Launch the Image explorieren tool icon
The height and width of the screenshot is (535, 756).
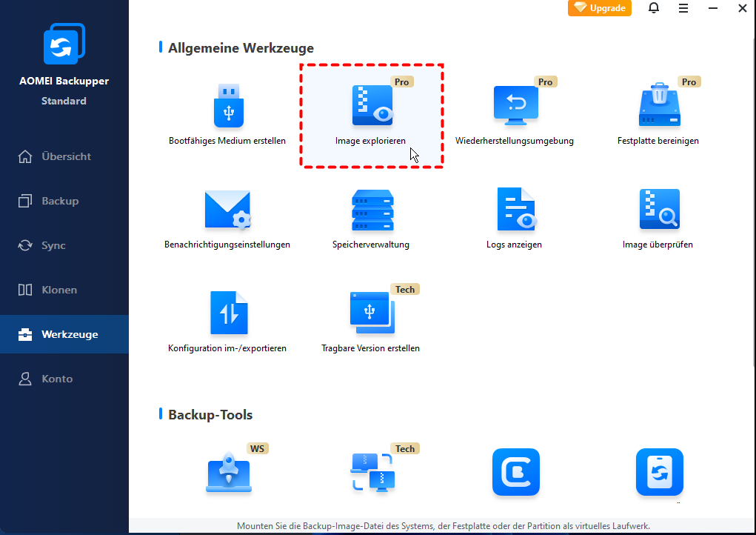(372, 105)
